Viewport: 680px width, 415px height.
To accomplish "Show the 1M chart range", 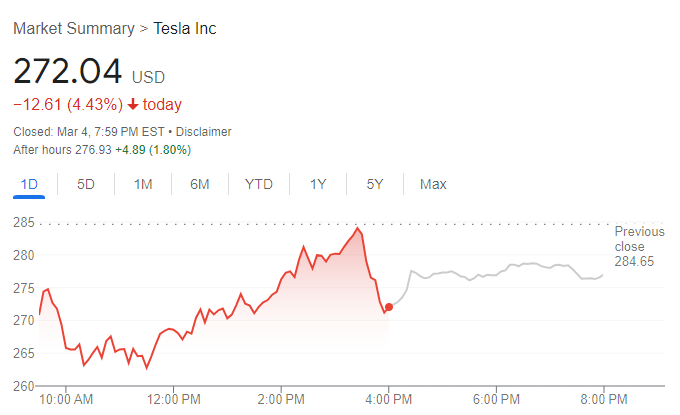I will point(143,184).
